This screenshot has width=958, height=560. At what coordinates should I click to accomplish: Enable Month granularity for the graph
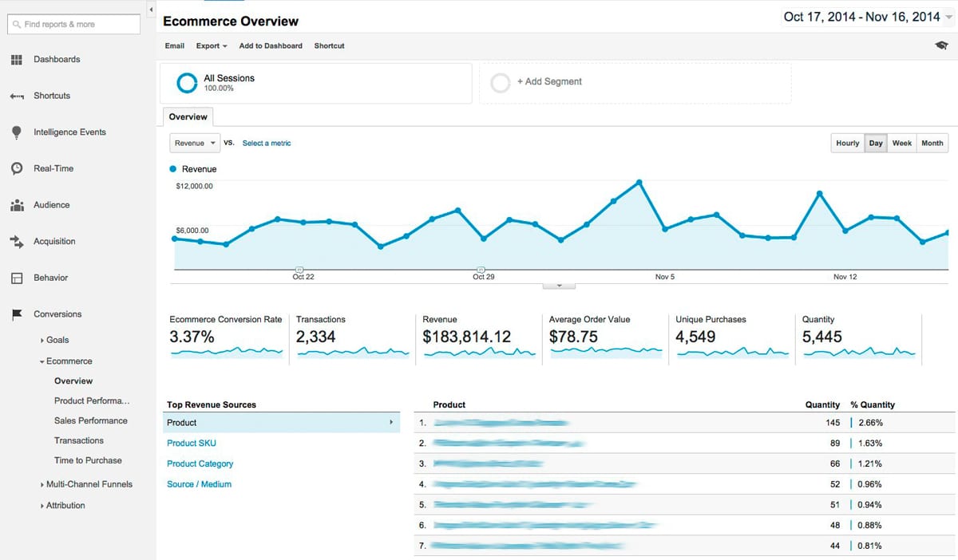click(x=932, y=143)
